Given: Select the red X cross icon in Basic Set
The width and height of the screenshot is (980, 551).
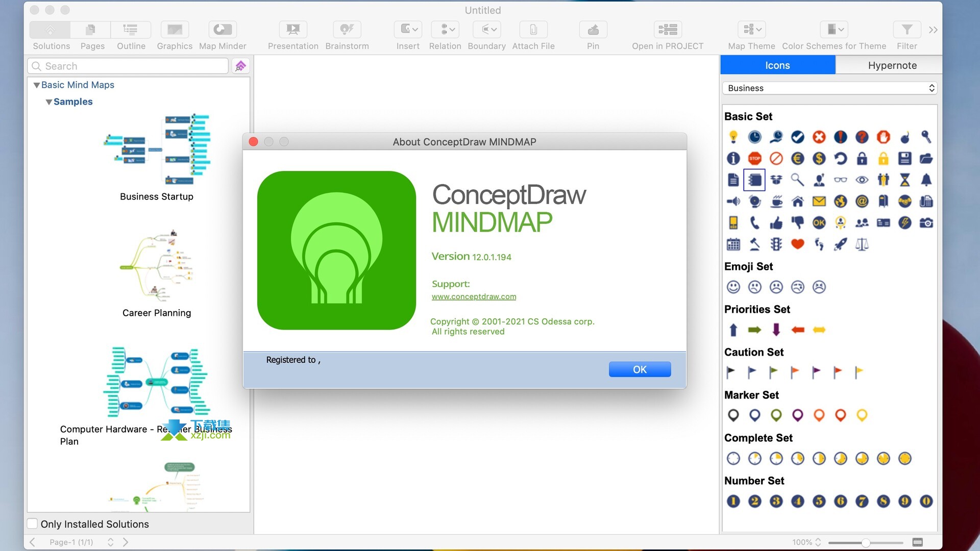Looking at the screenshot, I should tap(819, 137).
